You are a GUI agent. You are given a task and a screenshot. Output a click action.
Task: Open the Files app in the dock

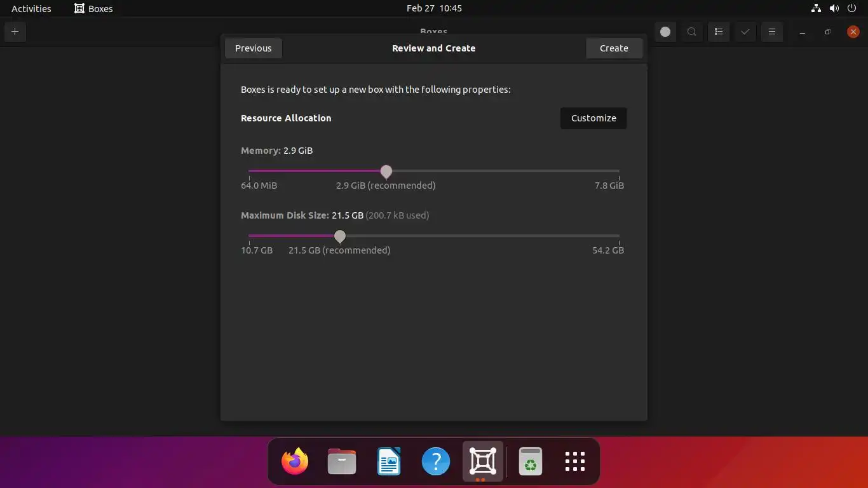tap(342, 461)
